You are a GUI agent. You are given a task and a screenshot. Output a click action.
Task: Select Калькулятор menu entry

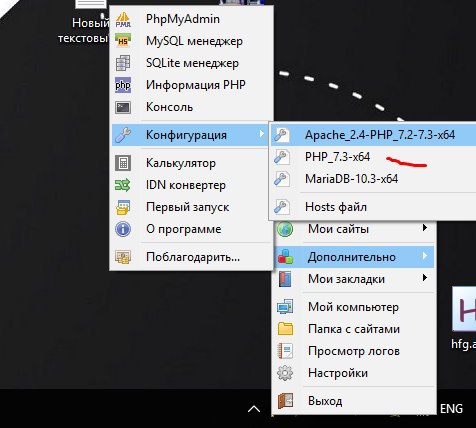pyautogui.click(x=192, y=163)
